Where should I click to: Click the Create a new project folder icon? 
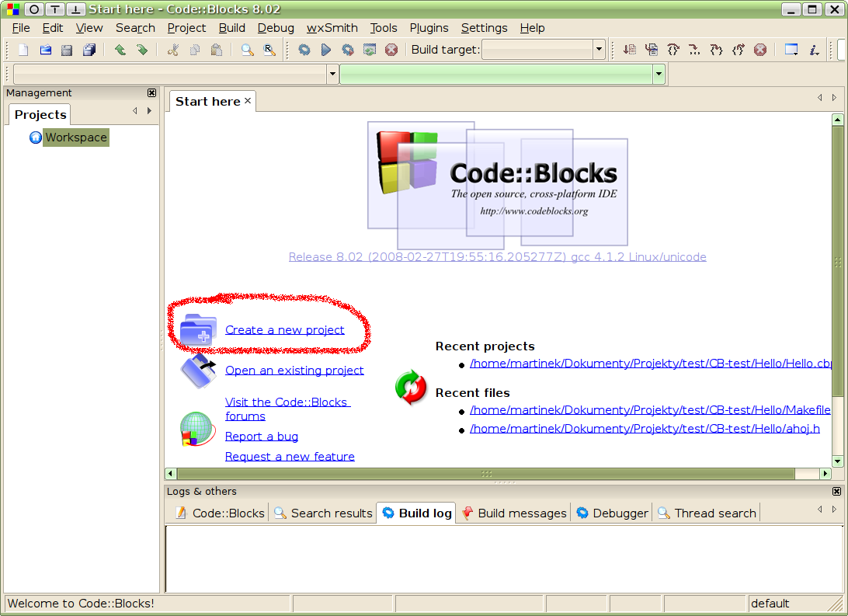click(x=198, y=329)
